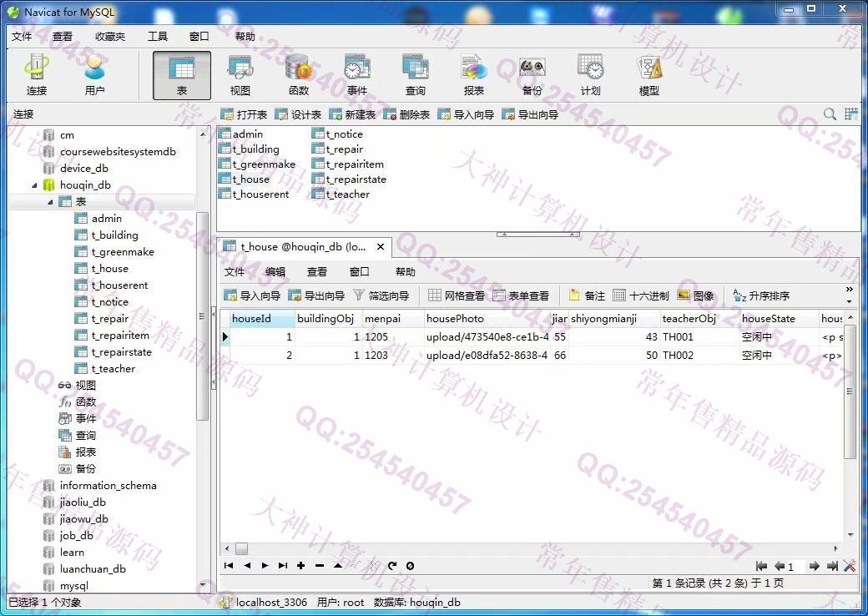Click the add record plus button
868x616 pixels.
click(301, 566)
